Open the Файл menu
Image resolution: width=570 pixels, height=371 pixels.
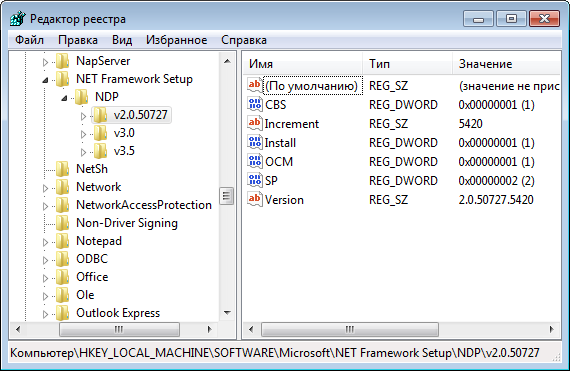[x=29, y=40]
